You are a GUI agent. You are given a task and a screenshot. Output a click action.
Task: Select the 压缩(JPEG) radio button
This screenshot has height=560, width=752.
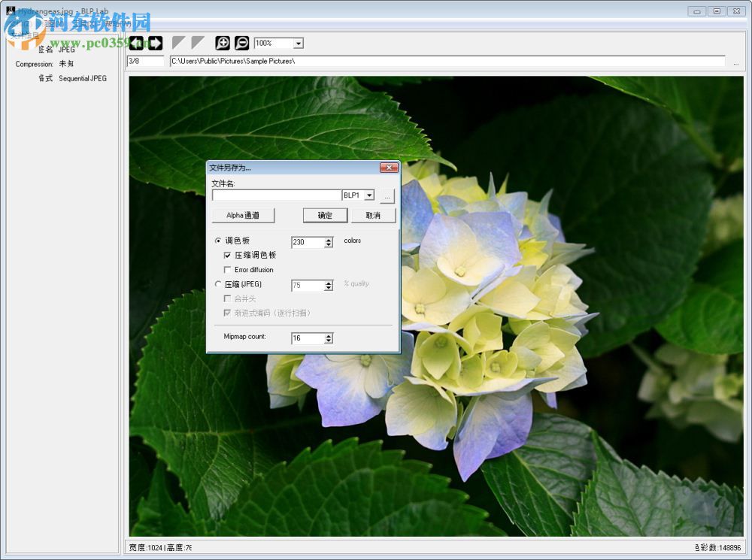coord(217,284)
